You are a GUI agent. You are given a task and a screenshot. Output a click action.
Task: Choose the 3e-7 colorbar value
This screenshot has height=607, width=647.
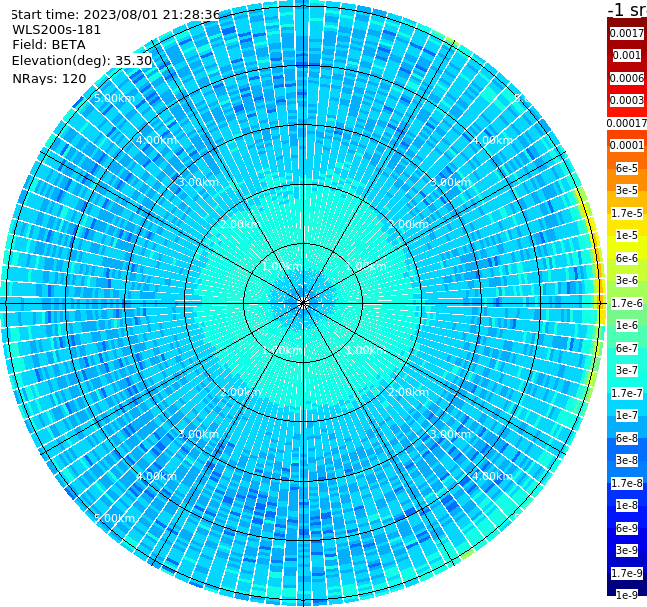(627, 370)
